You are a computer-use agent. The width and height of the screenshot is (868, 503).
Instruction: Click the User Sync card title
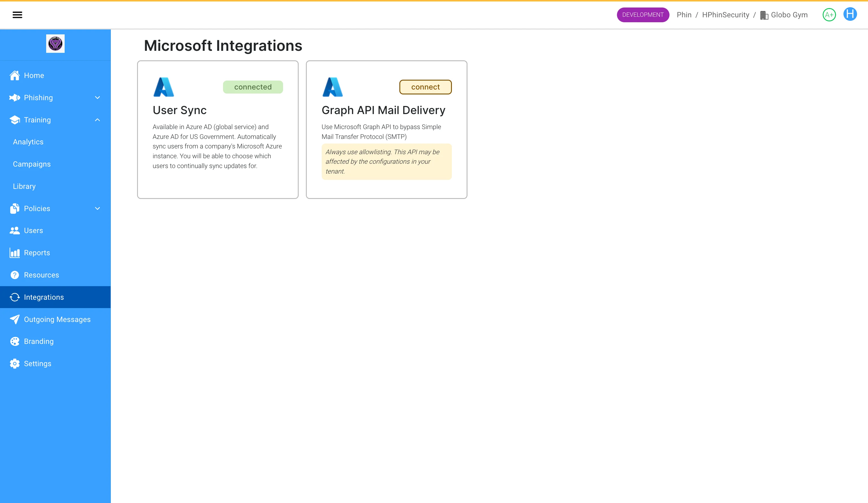179,110
